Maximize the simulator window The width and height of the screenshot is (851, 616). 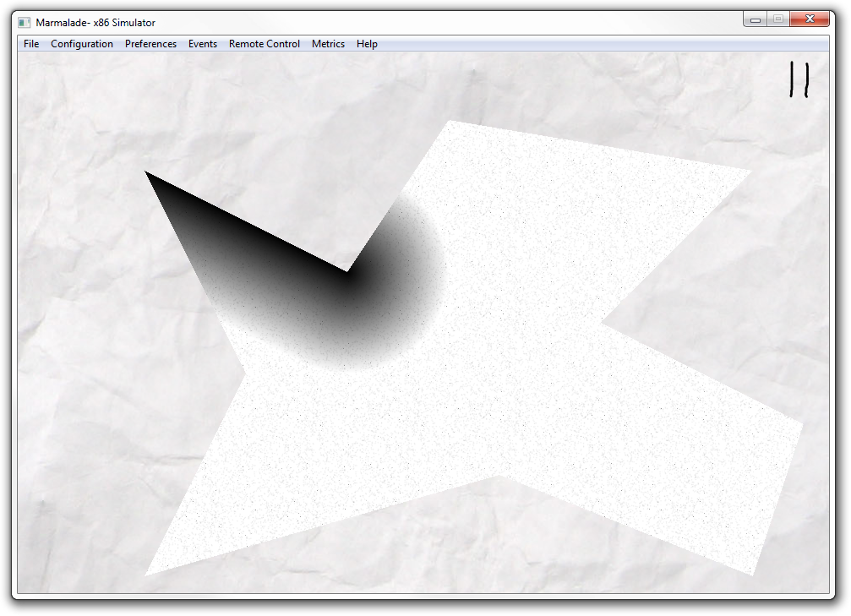click(x=778, y=19)
